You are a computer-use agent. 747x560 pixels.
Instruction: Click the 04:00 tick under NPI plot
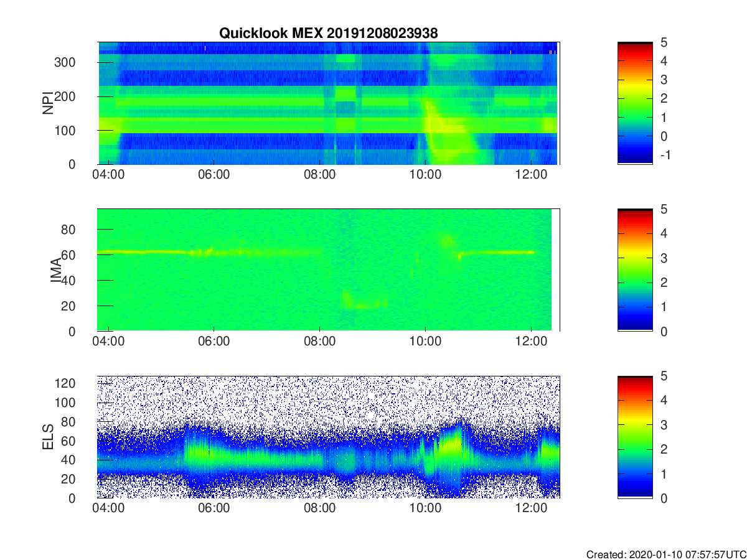(x=108, y=174)
